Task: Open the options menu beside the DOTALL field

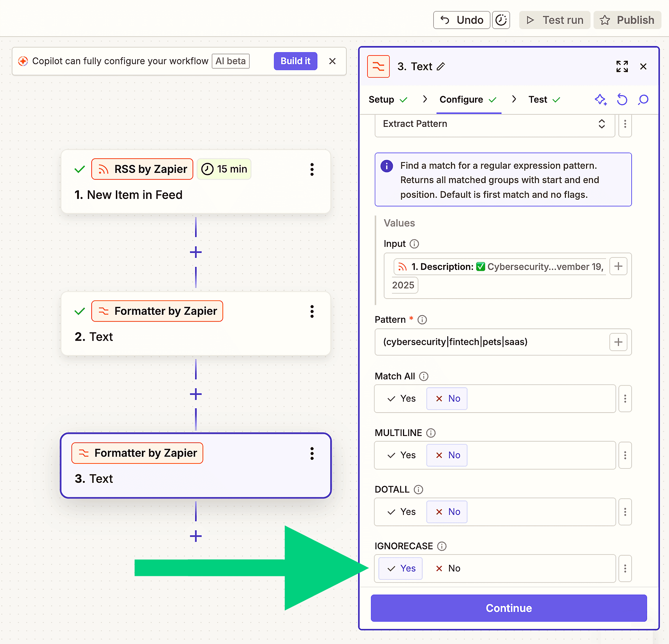Action: tap(625, 512)
